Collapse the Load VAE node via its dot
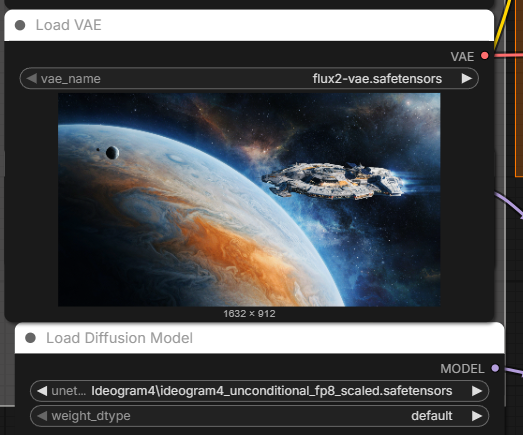The height and width of the screenshot is (435, 523). click(x=20, y=25)
